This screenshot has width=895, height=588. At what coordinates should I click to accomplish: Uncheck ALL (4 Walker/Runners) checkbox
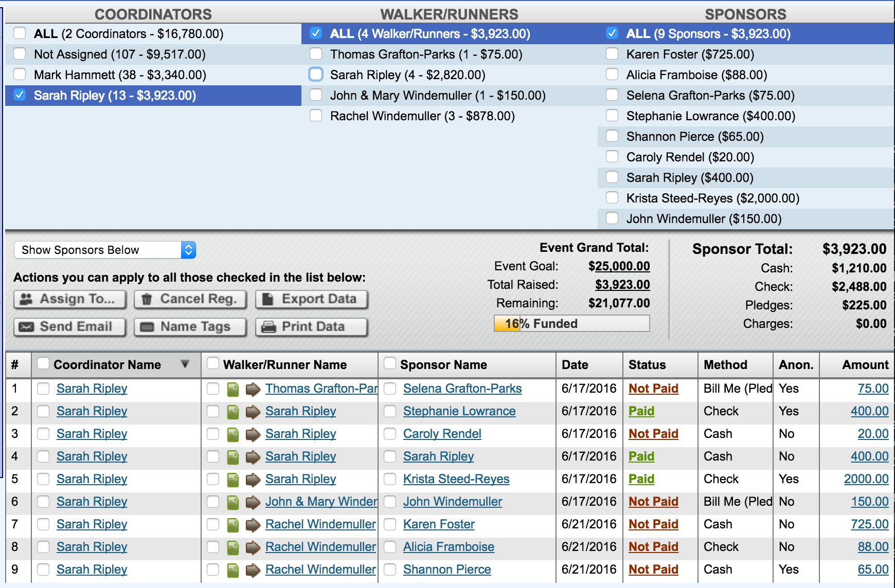click(316, 33)
